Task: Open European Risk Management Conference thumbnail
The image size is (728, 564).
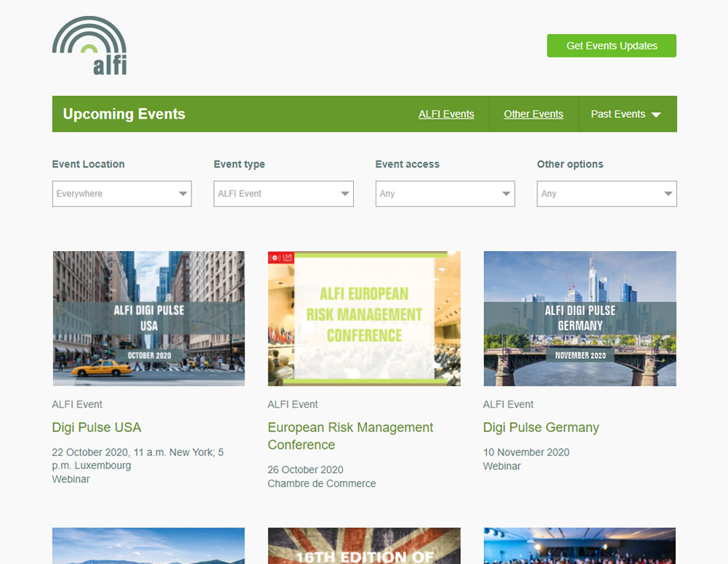Action: click(364, 318)
